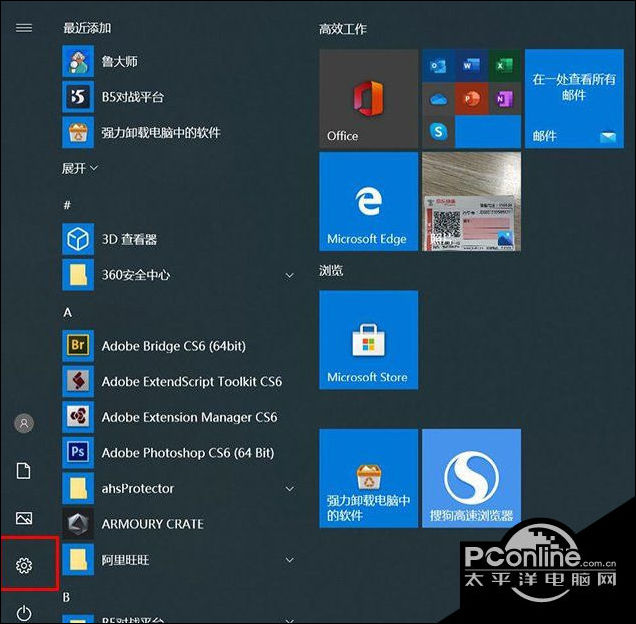Open Outlook icon in Office tile group
Screen dimensions: 636x624
[438, 66]
